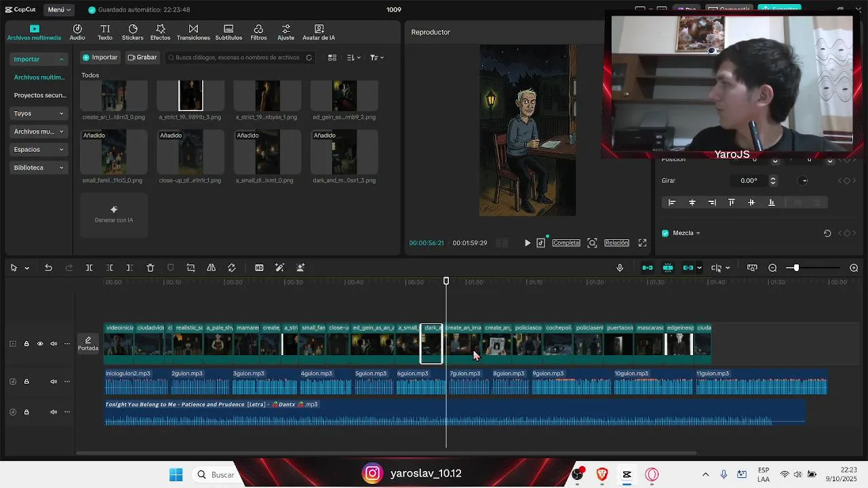Image resolution: width=868 pixels, height=488 pixels.
Task: Expand the Mezcla dropdown arrow
Action: (x=698, y=233)
